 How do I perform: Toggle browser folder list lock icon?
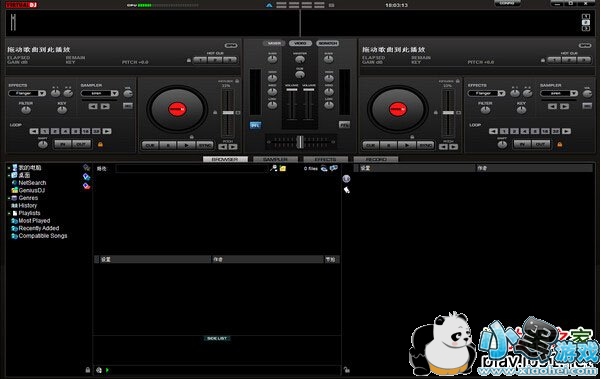point(88,370)
